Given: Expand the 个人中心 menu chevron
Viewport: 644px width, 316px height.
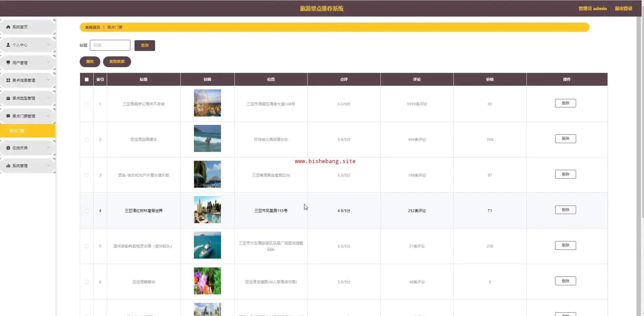Looking at the screenshot, I should (x=48, y=45).
